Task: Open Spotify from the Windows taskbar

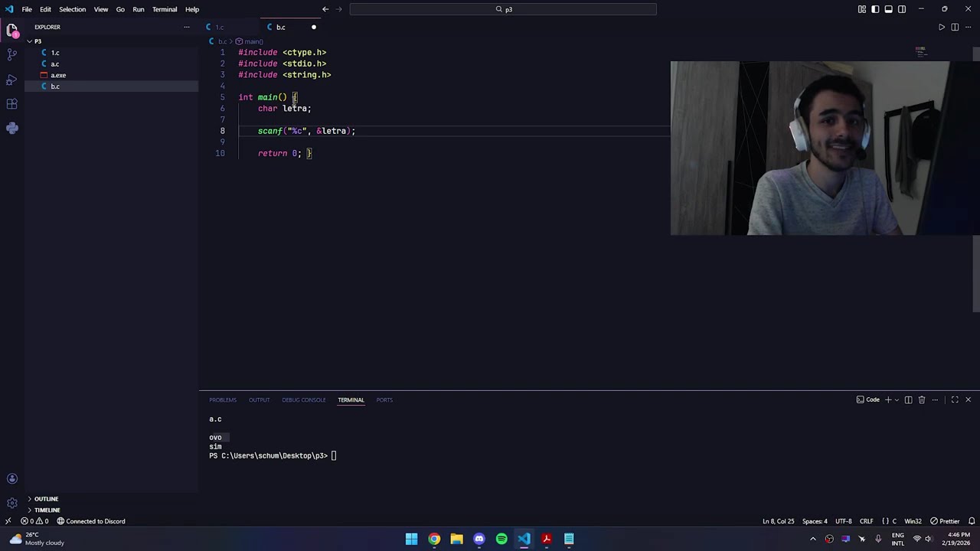Action: [501, 539]
